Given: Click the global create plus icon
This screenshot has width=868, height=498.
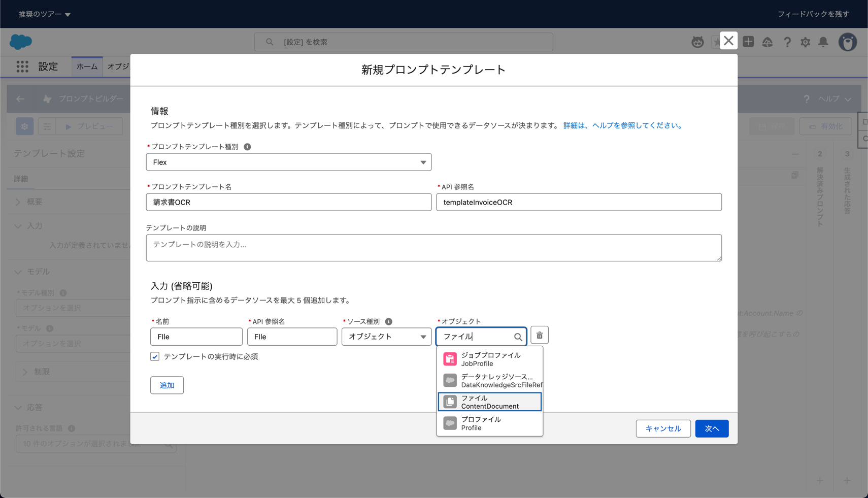Looking at the screenshot, I should [x=748, y=42].
